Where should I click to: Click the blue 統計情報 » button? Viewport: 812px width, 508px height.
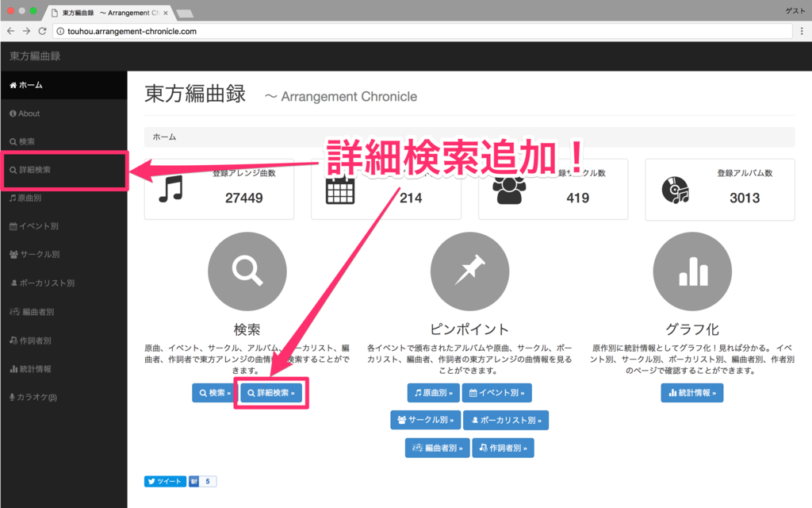tap(691, 393)
